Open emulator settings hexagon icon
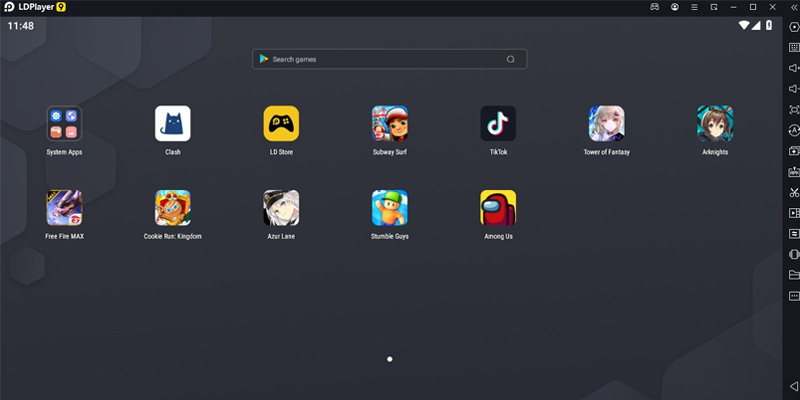 point(794,27)
